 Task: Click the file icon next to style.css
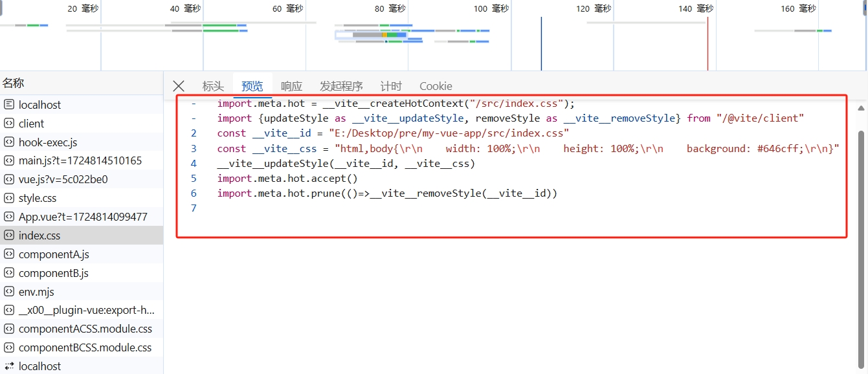[9, 198]
